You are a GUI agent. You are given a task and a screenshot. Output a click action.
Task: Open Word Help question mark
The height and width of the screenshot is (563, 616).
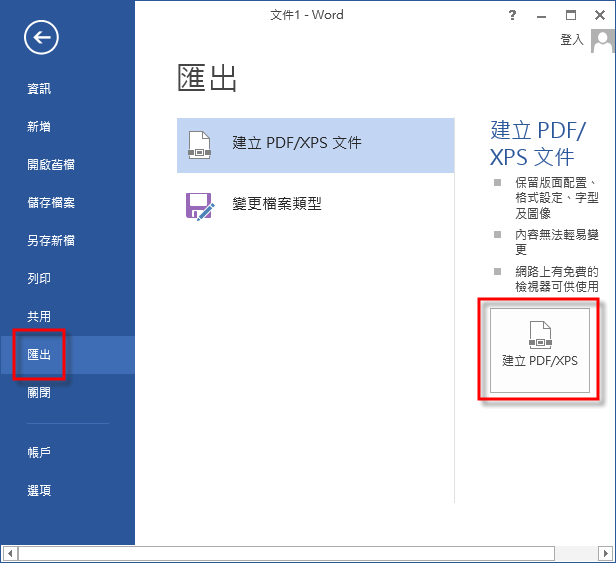click(512, 15)
